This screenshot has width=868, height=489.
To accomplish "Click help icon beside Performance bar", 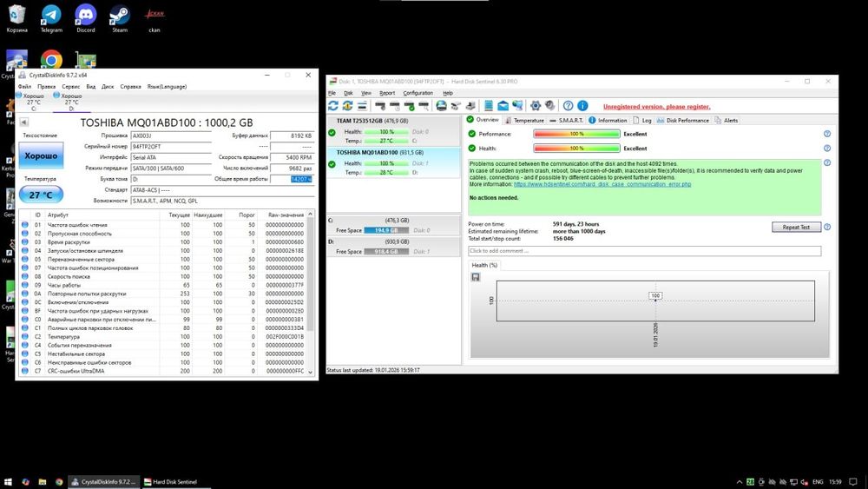I will click(x=827, y=134).
